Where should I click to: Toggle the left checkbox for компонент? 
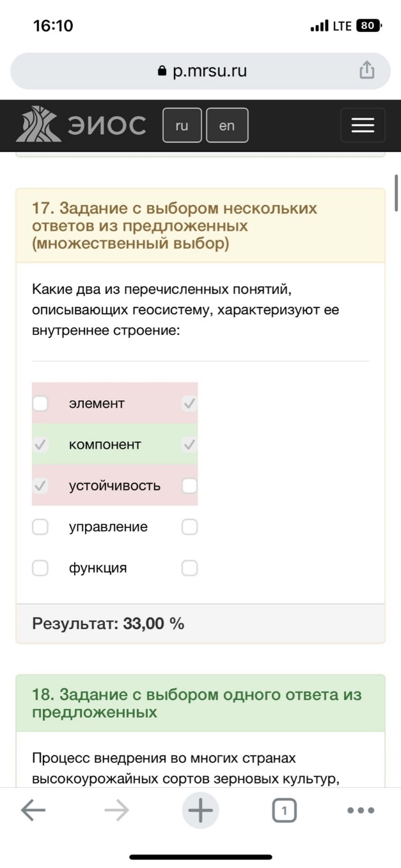coord(40,444)
